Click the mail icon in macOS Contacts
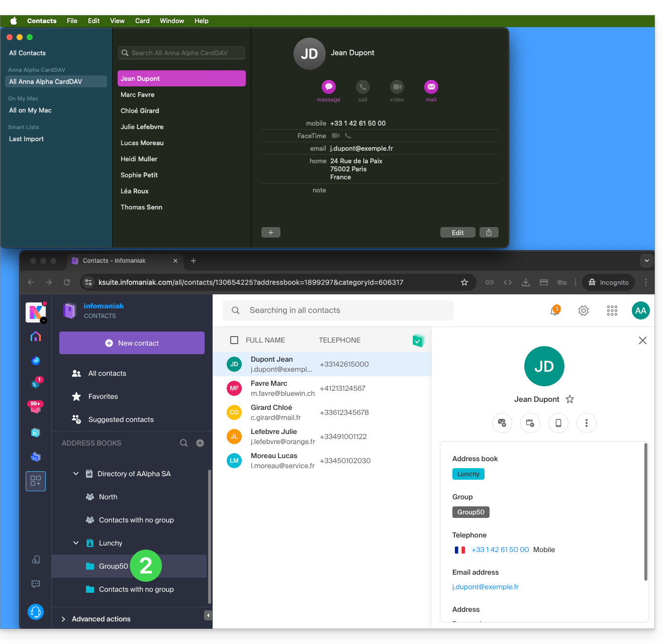Screen dimensions: 670x644 click(431, 87)
